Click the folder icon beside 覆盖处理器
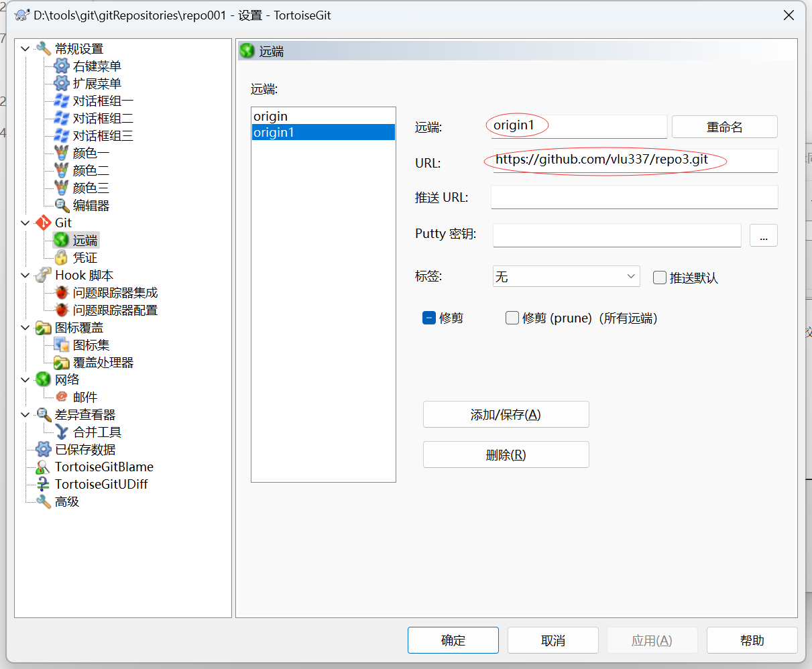Screen dimensions: 812x669 62,362
